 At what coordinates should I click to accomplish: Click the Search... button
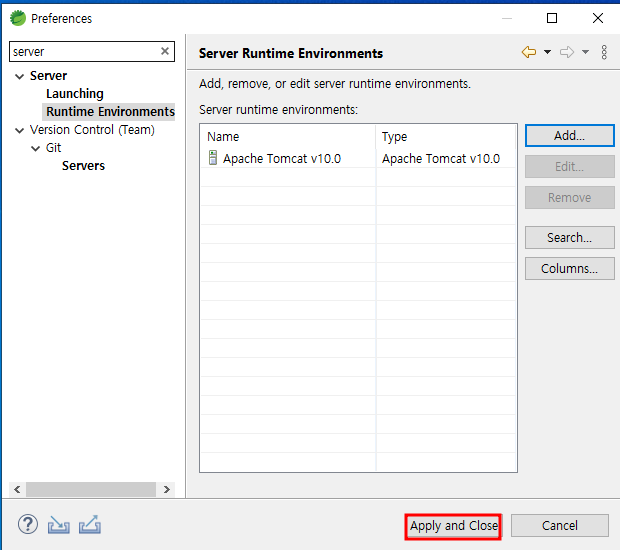click(570, 237)
